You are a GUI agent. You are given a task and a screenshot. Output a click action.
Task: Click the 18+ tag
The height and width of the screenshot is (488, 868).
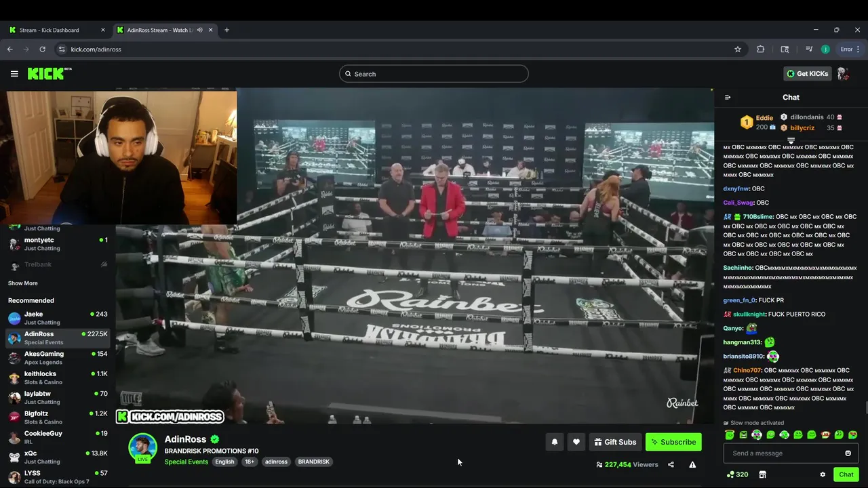coord(249,462)
